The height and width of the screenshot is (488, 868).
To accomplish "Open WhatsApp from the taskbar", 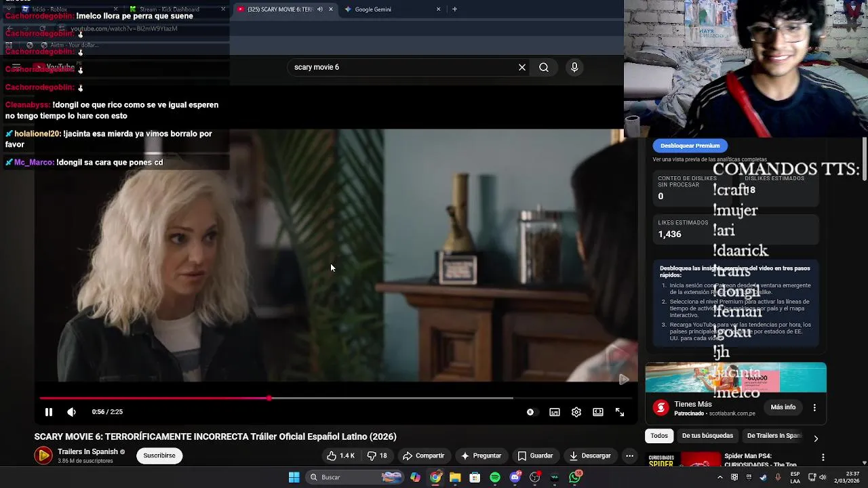I will tap(575, 477).
